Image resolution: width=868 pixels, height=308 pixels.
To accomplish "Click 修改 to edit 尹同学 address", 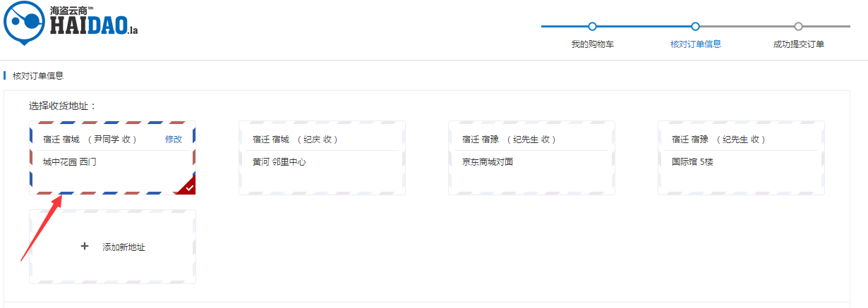I will click(x=174, y=140).
